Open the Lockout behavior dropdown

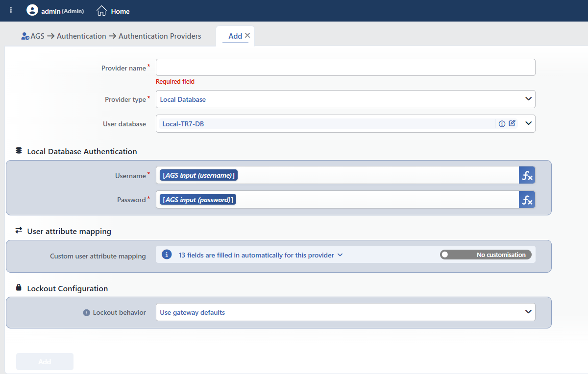click(345, 312)
